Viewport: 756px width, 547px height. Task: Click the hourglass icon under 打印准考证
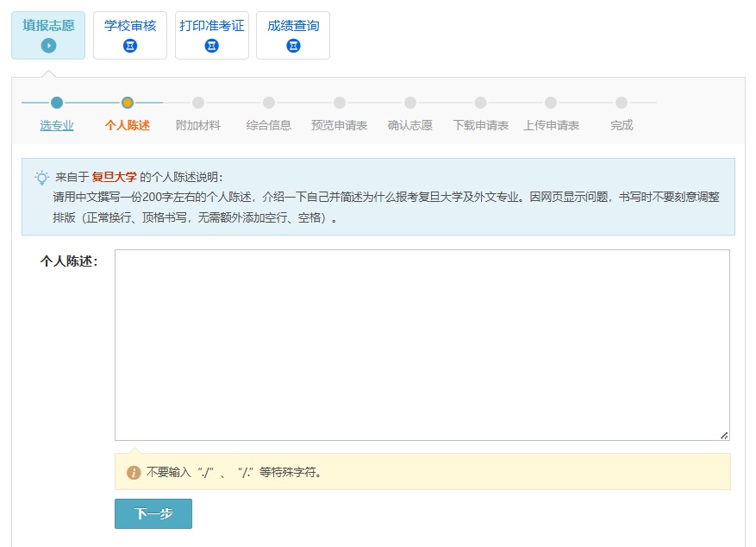click(x=212, y=46)
